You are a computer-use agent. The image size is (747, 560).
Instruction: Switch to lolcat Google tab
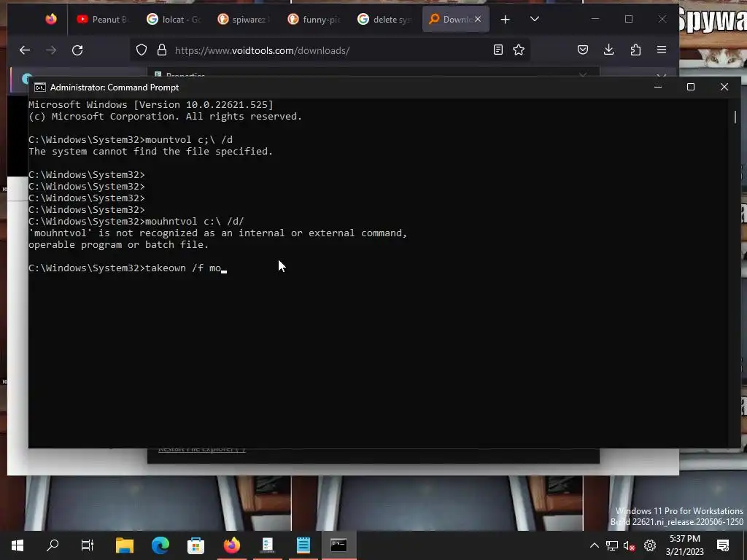174,20
